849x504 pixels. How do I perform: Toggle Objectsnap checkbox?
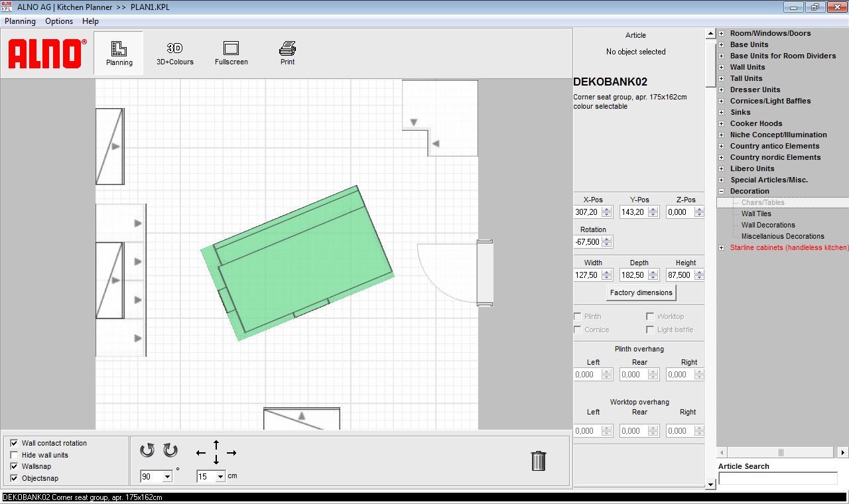click(x=14, y=478)
